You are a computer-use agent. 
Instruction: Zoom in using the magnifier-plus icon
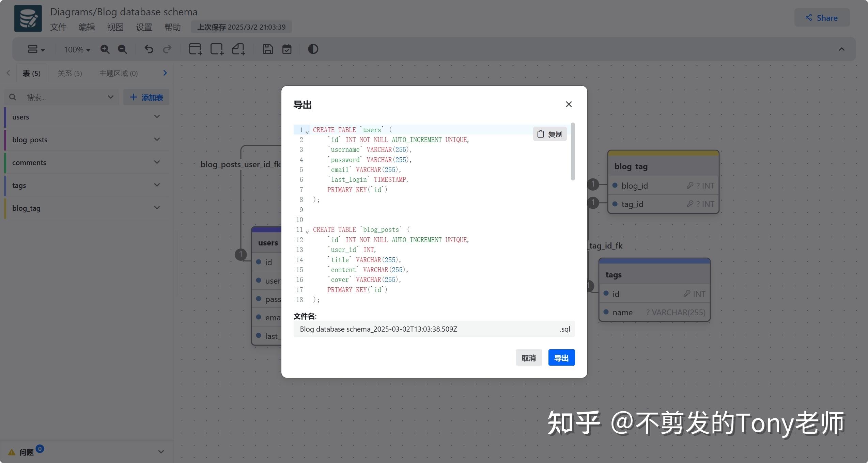pos(105,49)
